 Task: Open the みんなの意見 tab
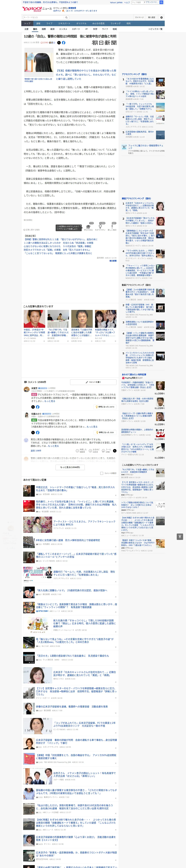[x=98, y=23]
